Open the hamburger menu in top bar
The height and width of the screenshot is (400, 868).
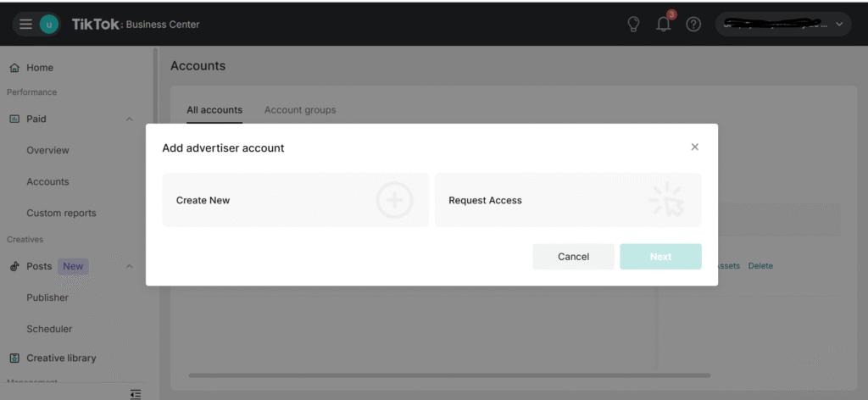tap(25, 25)
